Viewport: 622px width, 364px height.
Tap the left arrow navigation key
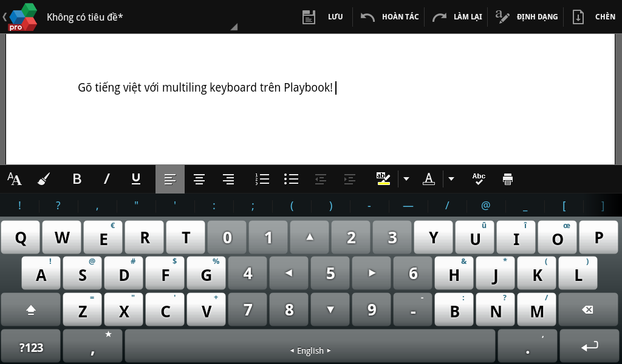289,273
